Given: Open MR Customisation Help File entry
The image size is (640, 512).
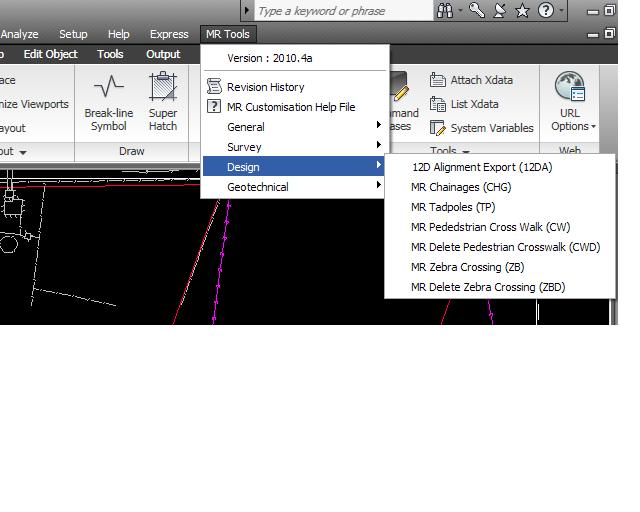Looking at the screenshot, I should (294, 107).
